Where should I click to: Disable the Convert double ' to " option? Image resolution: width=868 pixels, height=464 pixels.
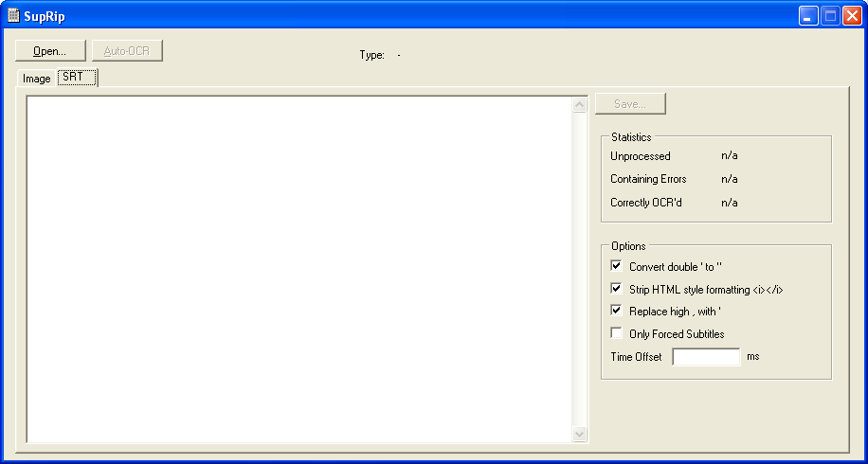617,266
